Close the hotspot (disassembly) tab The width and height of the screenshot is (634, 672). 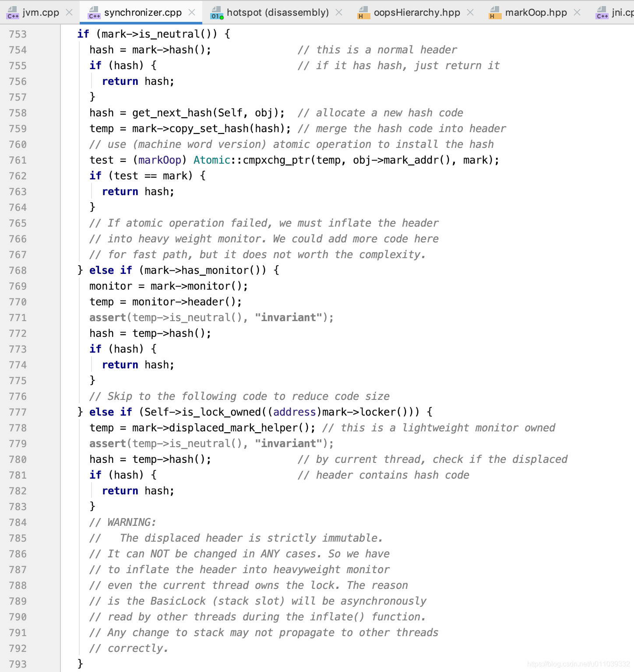[x=338, y=13]
